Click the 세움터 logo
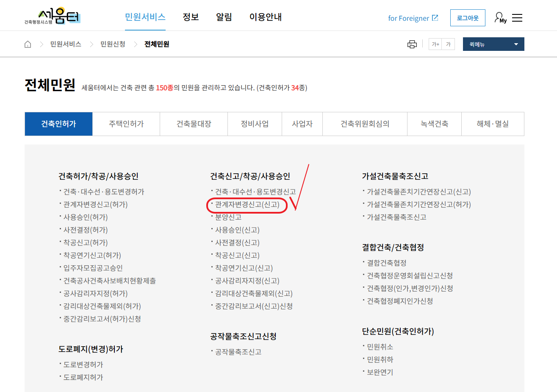The height and width of the screenshot is (392, 557). pos(53,17)
